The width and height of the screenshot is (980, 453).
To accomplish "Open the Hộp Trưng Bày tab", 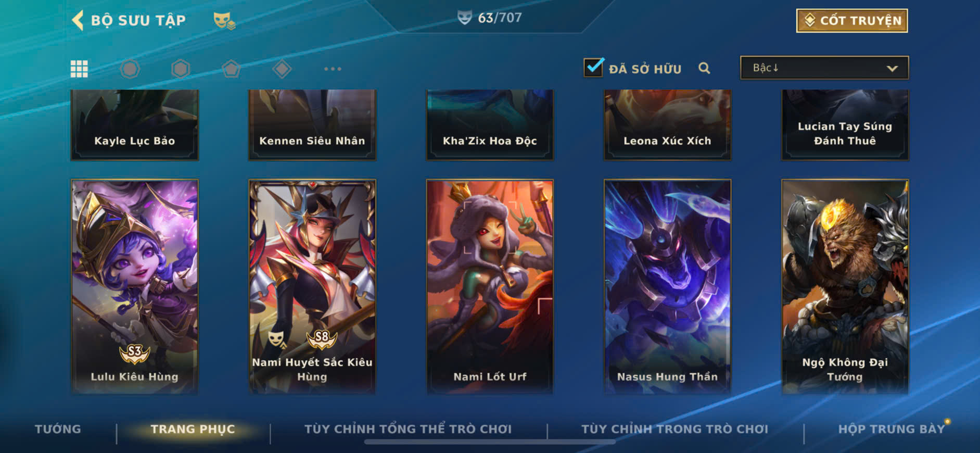I will (891, 429).
